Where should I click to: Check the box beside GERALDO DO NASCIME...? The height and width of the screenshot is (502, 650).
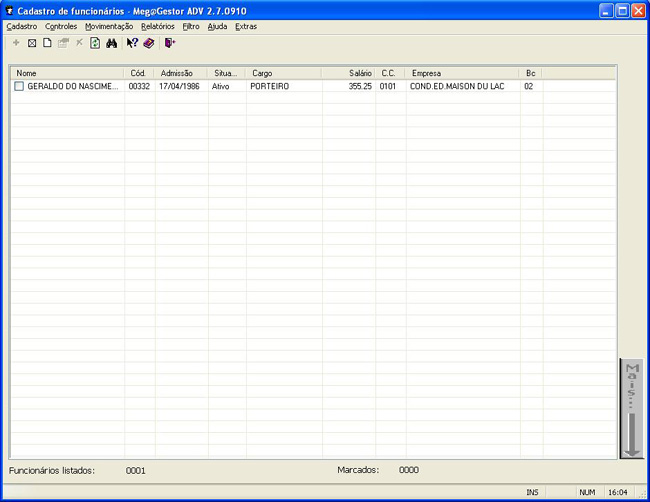coord(19,87)
